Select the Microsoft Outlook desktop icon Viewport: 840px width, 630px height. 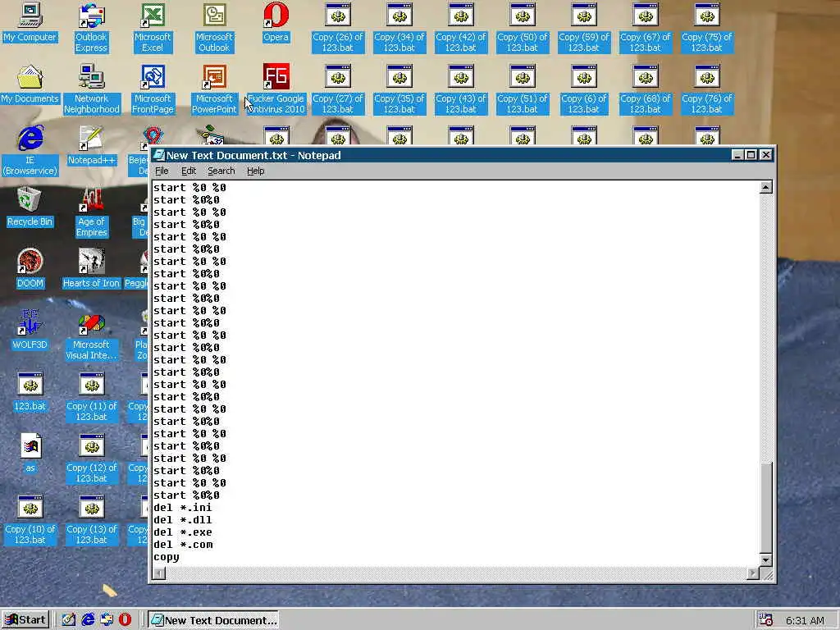click(214, 28)
